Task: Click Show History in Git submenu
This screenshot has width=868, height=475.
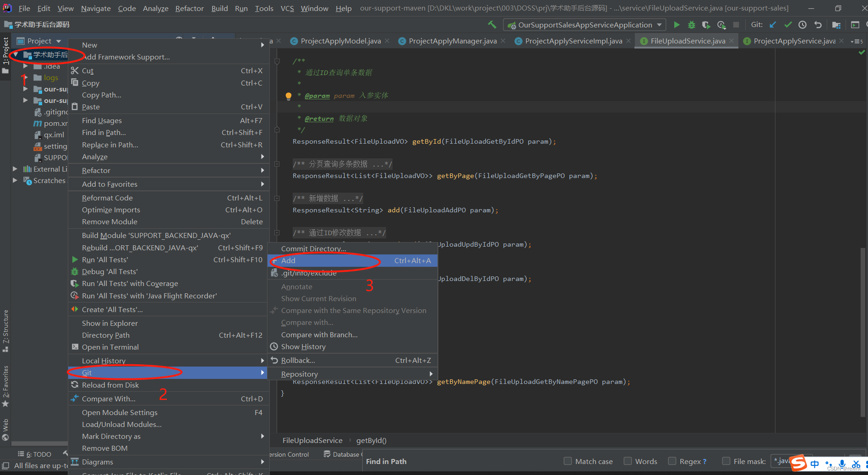Action: [x=303, y=346]
